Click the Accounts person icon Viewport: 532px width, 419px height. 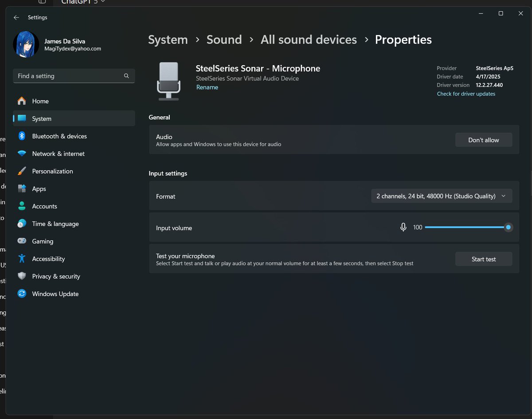tap(22, 206)
